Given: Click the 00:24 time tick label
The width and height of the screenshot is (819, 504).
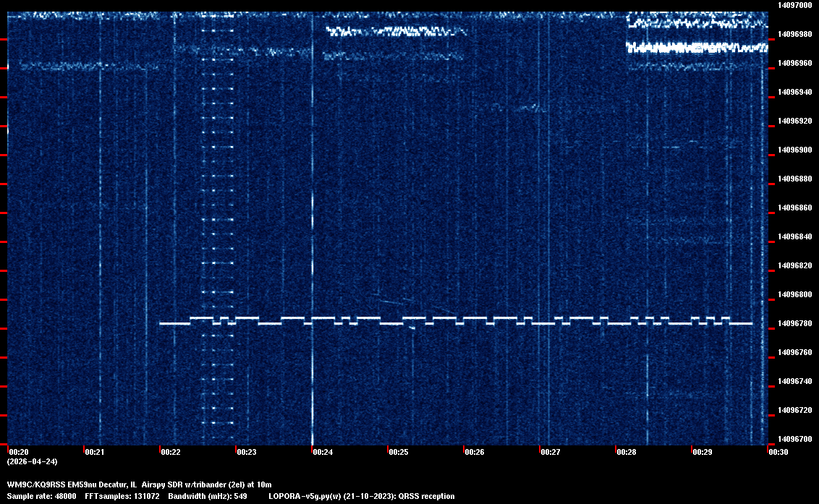Looking at the screenshot, I should pyautogui.click(x=323, y=452).
